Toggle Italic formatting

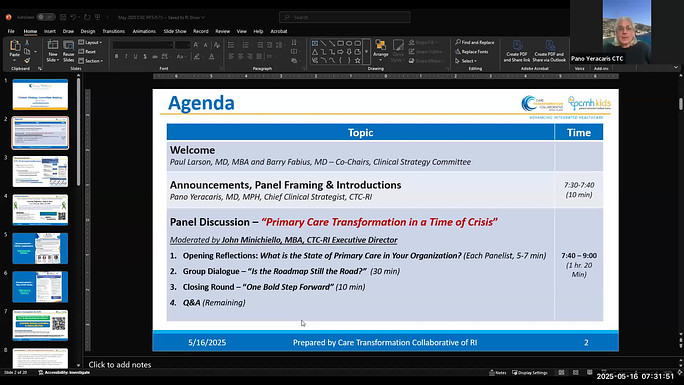tap(126, 57)
